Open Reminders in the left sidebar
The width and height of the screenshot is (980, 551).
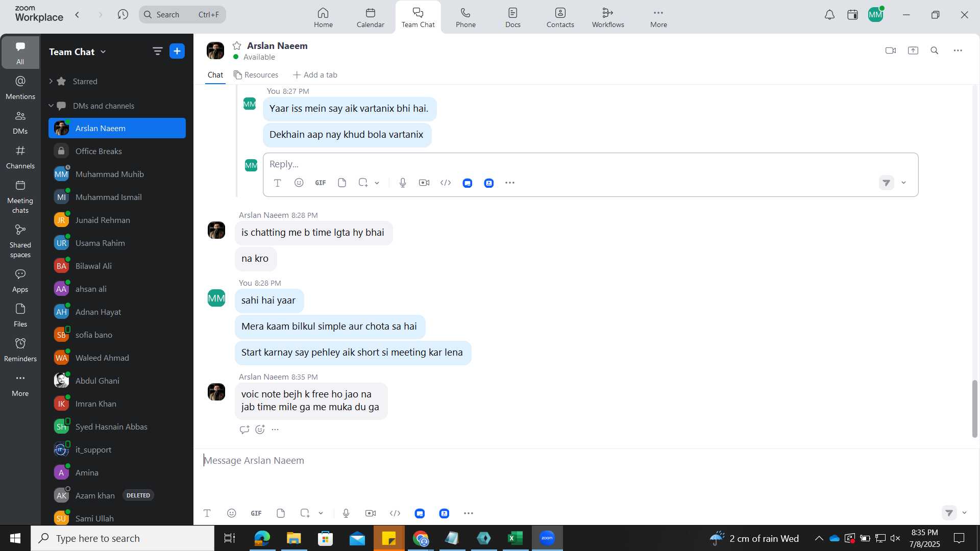click(20, 350)
